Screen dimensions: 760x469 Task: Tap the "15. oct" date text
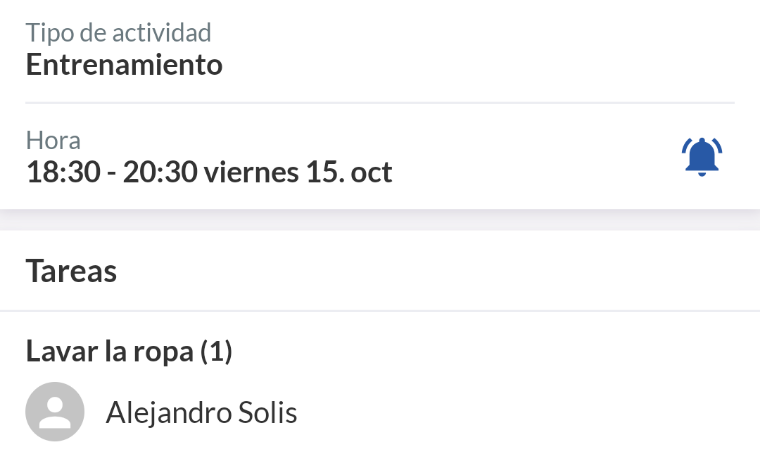(349, 172)
